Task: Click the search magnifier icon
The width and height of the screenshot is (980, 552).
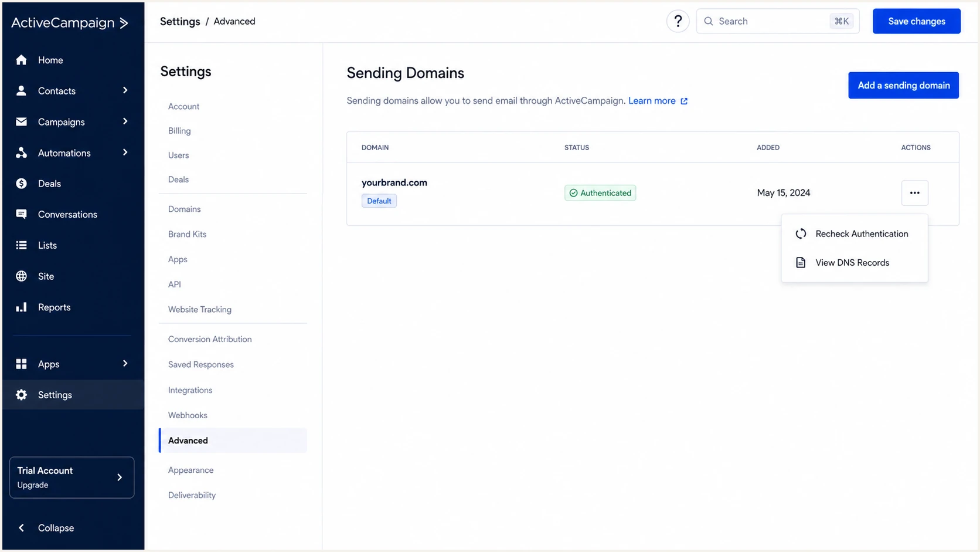Action: point(709,21)
